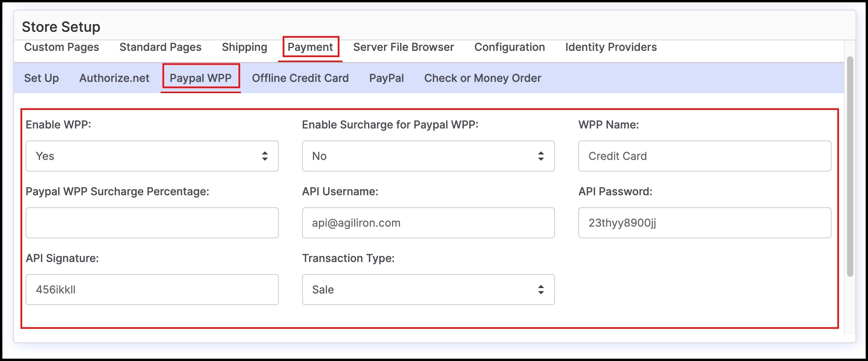Viewport: 868px width, 361px height.
Task: Click the API Username field
Action: [x=428, y=223]
